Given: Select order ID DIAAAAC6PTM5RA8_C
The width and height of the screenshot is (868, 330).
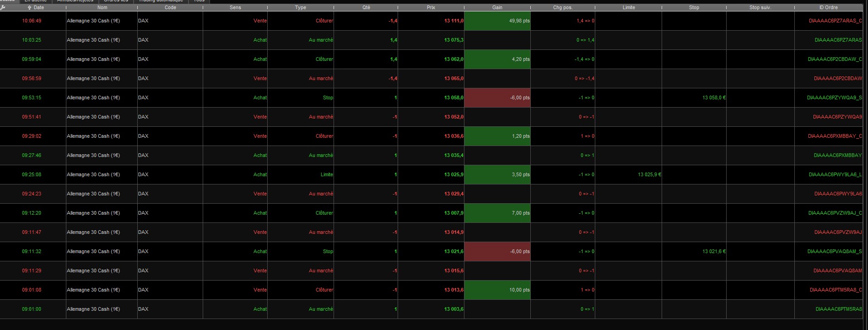Looking at the screenshot, I should coord(836,290).
